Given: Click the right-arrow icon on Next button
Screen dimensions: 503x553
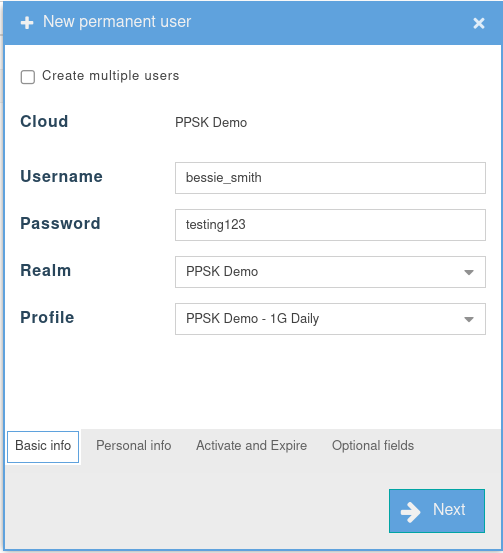Looking at the screenshot, I should pos(411,512).
